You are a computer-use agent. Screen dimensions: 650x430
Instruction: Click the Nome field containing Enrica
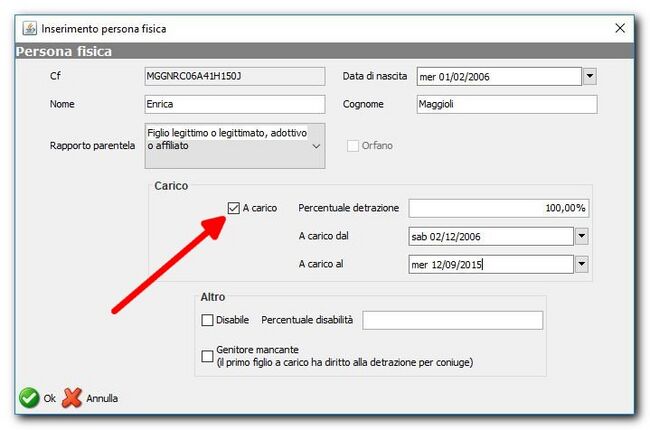point(235,104)
